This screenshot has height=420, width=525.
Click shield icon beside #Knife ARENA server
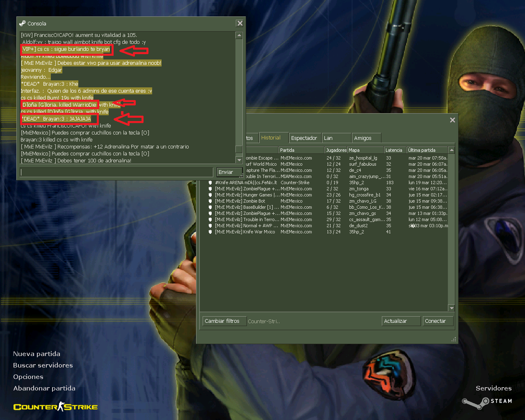(x=210, y=183)
